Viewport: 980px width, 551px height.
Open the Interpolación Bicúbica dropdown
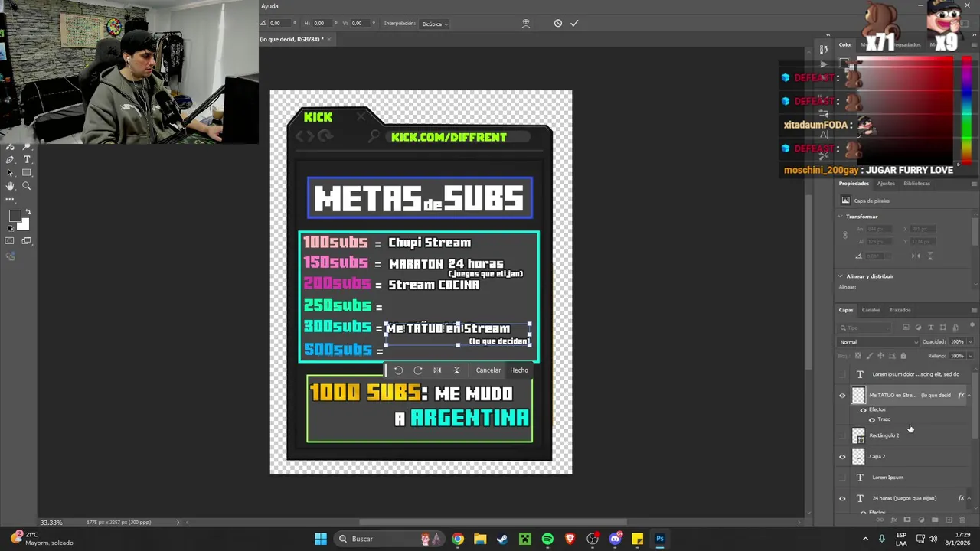coord(434,24)
